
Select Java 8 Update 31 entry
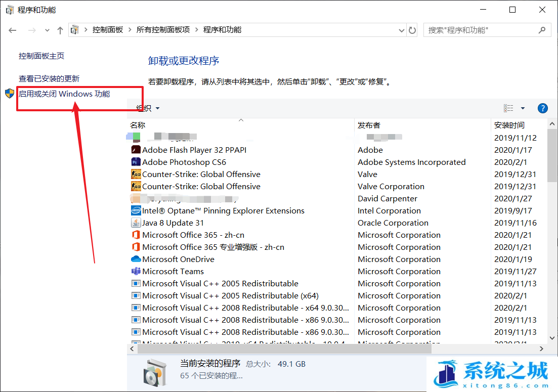[173, 223]
